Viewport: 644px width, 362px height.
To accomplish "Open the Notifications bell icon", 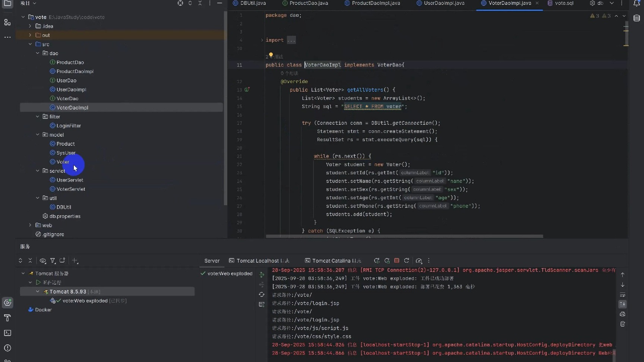I will [637, 3].
